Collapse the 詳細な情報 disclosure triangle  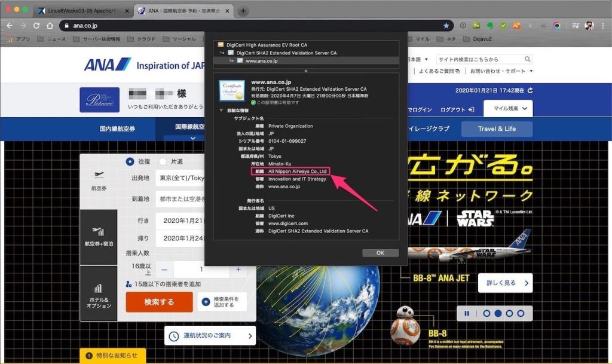[222, 111]
